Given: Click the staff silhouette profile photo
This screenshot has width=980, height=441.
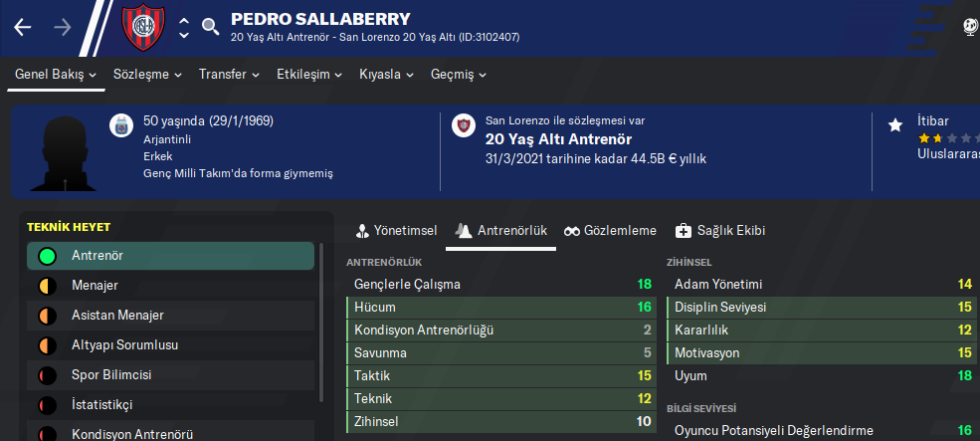Looking at the screenshot, I should (61, 152).
